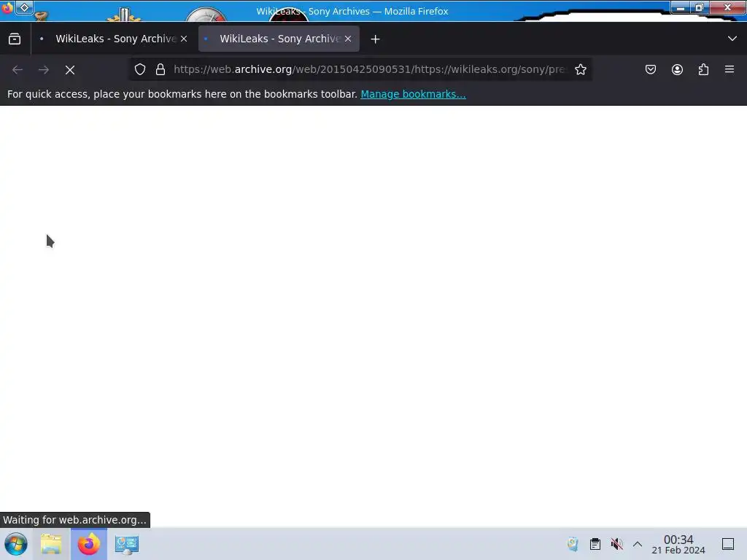747x560 pixels.
Task: Select the active second WikiLeaks Sony Archives tab
Action: click(279, 39)
